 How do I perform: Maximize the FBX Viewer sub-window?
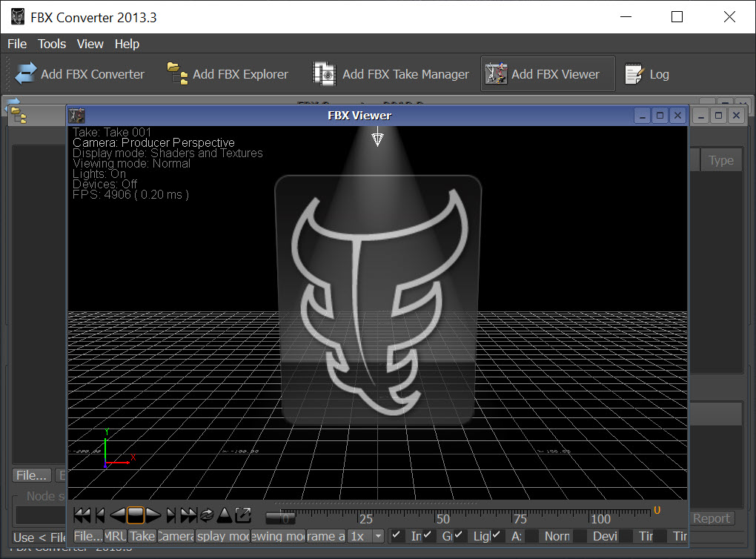pos(660,116)
